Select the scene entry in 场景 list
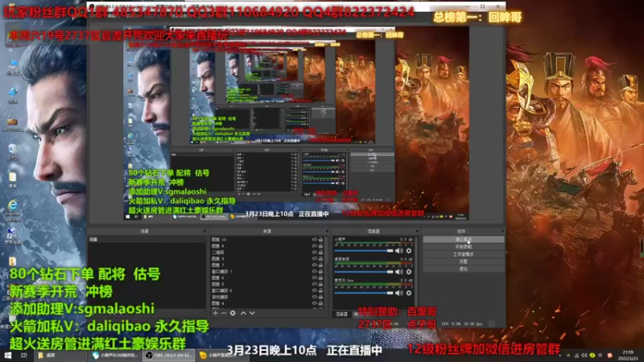The image size is (644, 362). click(147, 240)
